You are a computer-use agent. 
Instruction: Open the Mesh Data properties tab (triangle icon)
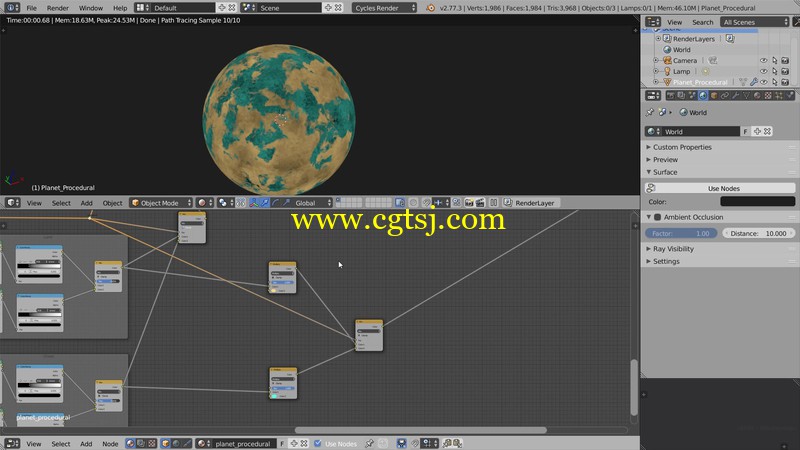[746, 95]
